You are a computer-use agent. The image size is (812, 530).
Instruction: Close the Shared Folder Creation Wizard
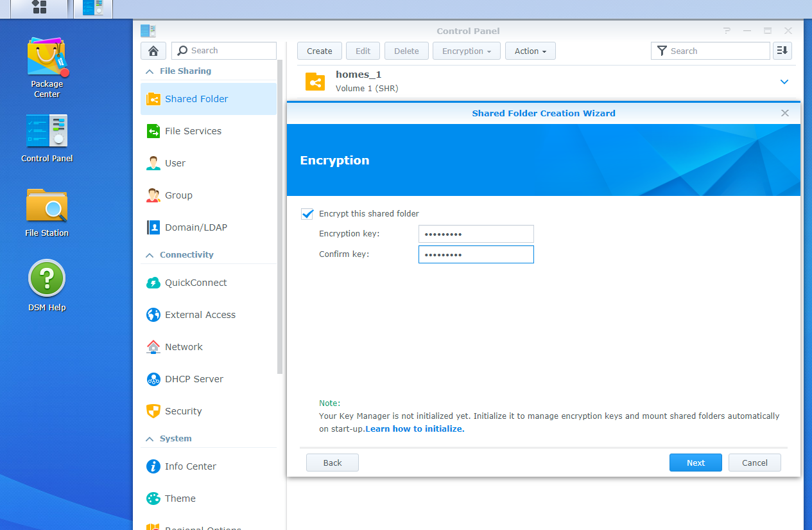click(x=785, y=113)
